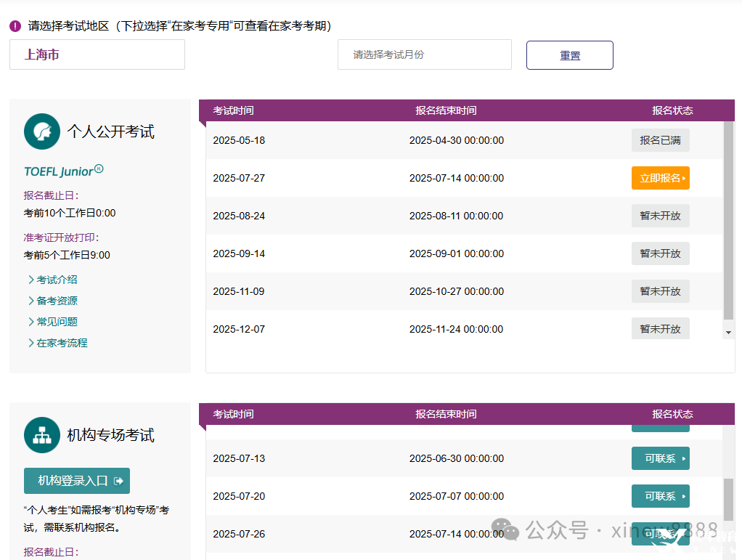Click the 重置 reset button
The image size is (742, 560).
(570, 55)
